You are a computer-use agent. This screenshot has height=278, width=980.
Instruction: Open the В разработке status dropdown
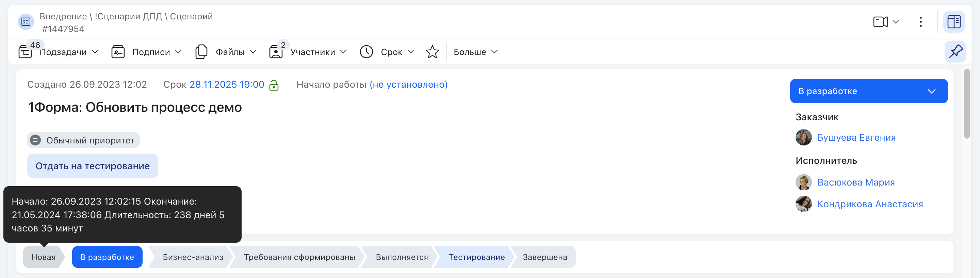pyautogui.click(x=868, y=91)
